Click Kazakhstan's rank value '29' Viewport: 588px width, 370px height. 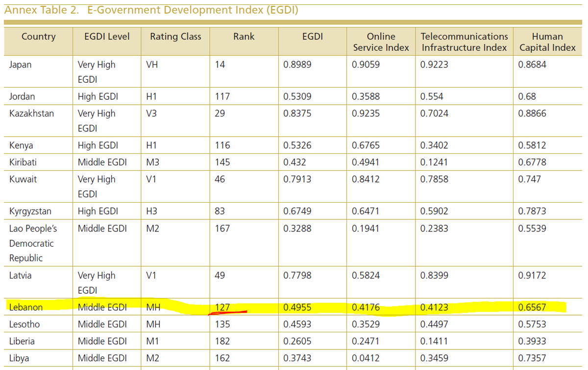pos(220,114)
